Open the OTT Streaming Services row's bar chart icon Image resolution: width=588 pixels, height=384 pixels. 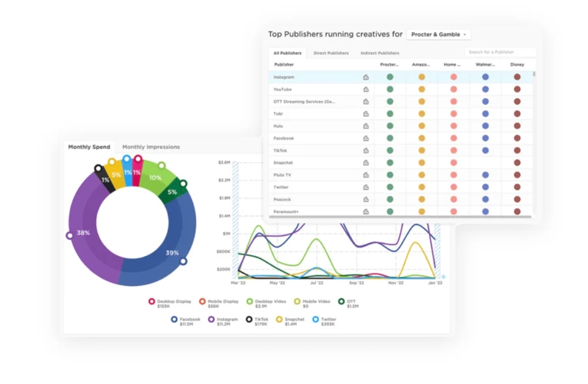(366, 102)
